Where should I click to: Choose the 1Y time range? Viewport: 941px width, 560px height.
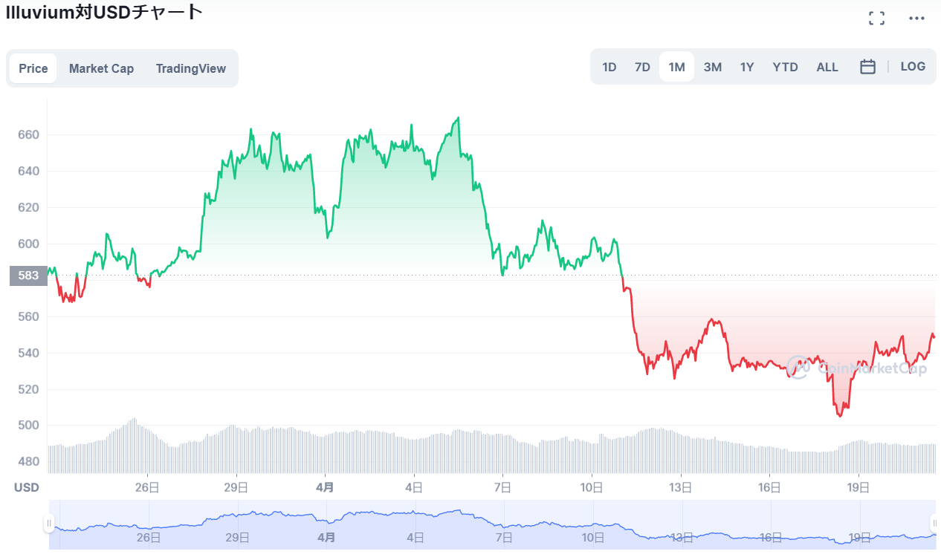coord(747,67)
